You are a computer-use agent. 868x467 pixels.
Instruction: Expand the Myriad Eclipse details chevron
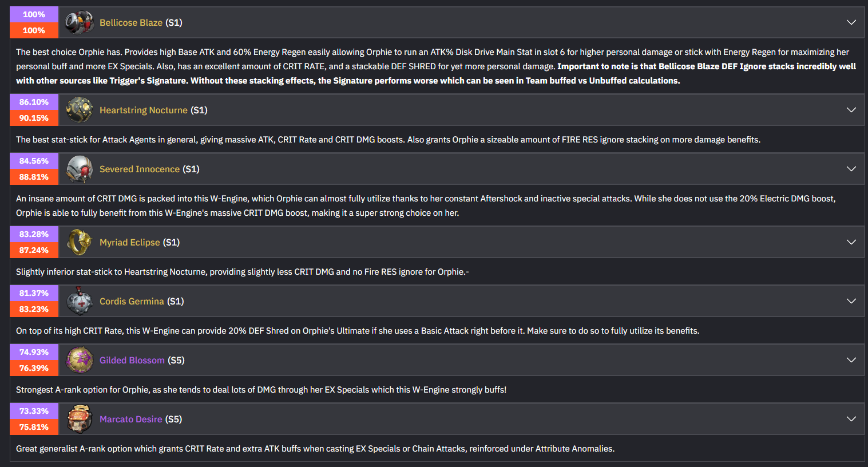pyautogui.click(x=851, y=242)
